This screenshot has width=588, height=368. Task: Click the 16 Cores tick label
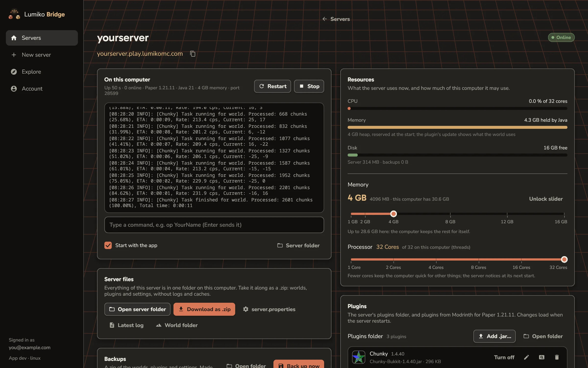click(521, 267)
